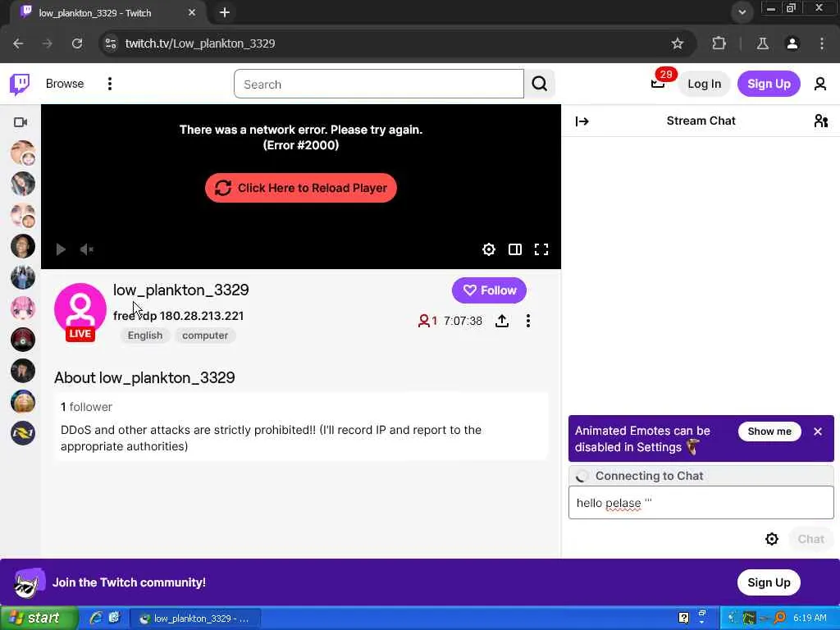This screenshot has height=630, width=840.
Task: Collapse the Stream Chat panel arrow
Action: coord(582,121)
